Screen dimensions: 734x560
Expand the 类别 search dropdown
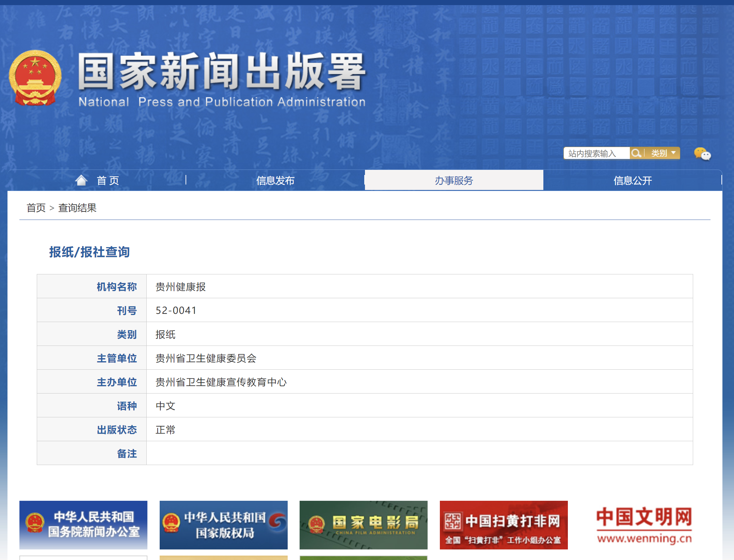point(663,153)
